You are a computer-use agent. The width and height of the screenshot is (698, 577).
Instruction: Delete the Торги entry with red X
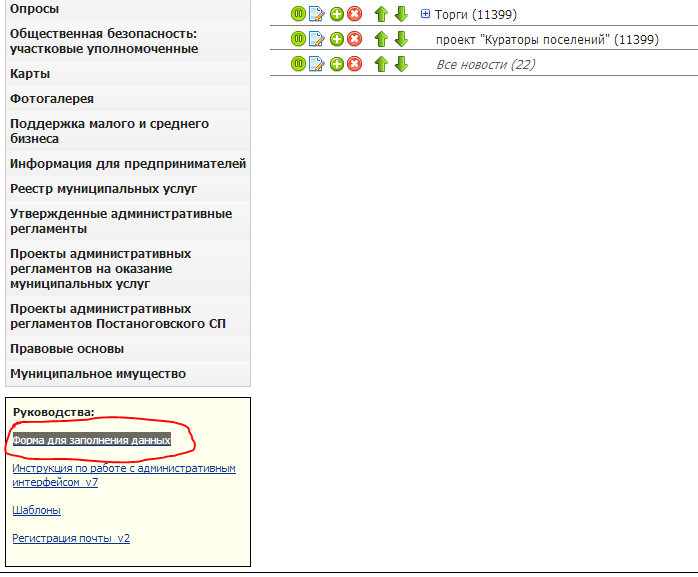click(354, 14)
